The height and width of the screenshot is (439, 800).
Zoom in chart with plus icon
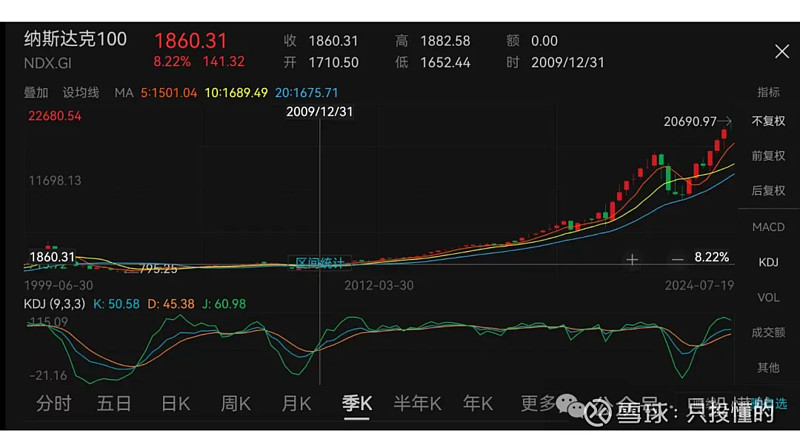[x=632, y=259]
